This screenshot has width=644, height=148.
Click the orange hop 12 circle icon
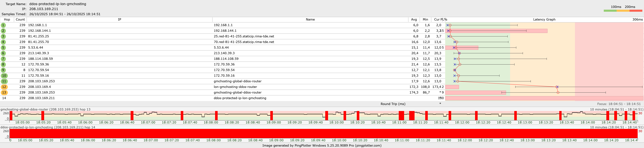[4, 87]
